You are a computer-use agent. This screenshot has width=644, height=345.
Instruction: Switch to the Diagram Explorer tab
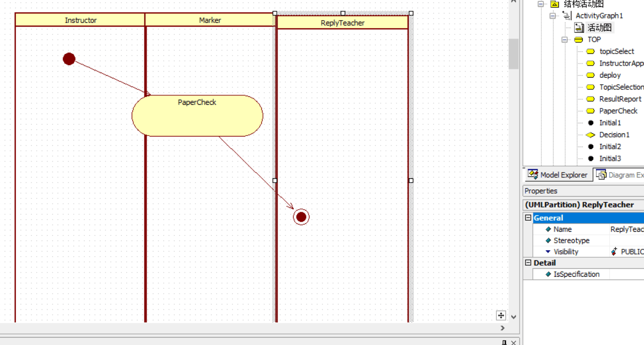point(619,175)
